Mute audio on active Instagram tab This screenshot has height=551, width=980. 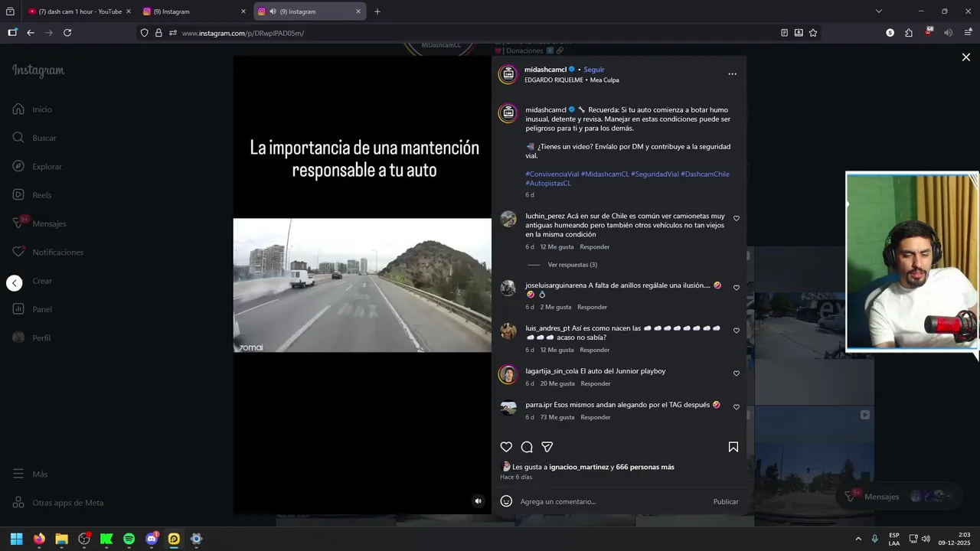[x=273, y=11]
